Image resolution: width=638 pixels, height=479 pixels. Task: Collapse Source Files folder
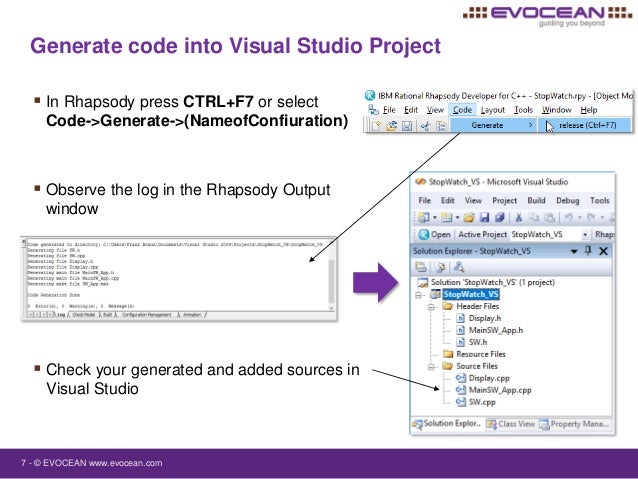coord(431,367)
